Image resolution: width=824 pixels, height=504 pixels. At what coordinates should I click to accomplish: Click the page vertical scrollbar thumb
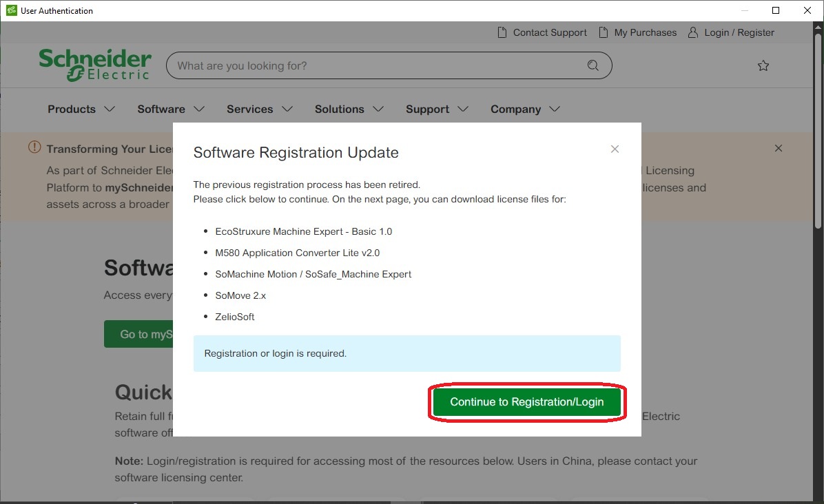point(818,132)
